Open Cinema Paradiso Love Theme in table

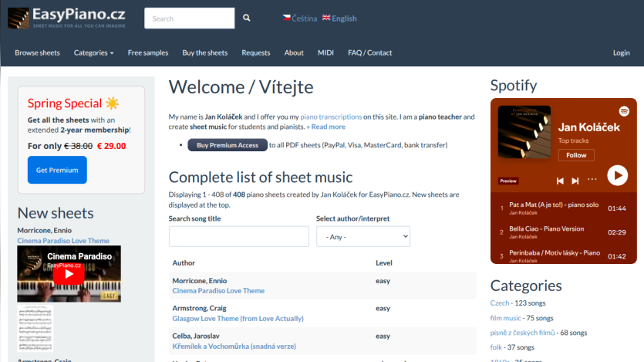(x=218, y=290)
